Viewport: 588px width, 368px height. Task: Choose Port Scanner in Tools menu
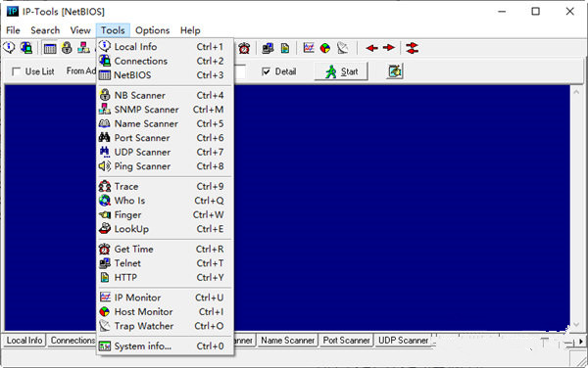pyautogui.click(x=165, y=138)
